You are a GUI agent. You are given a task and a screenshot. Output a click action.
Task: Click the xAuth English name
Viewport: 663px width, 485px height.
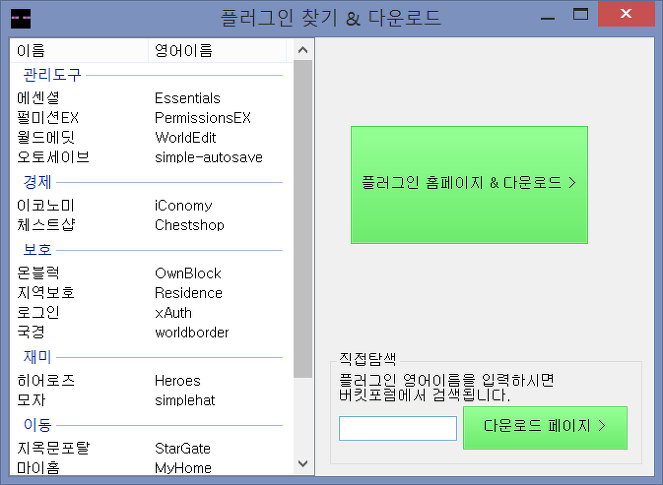click(x=173, y=312)
